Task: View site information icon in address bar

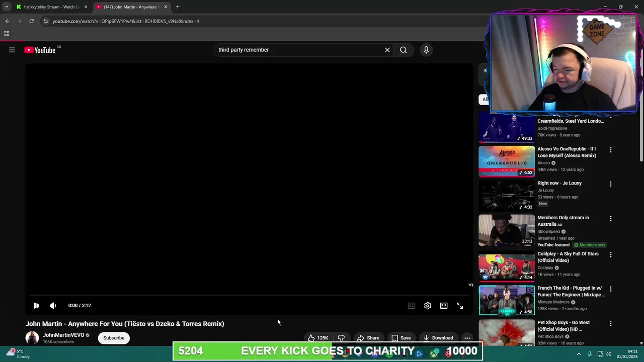Action: [x=45, y=21]
